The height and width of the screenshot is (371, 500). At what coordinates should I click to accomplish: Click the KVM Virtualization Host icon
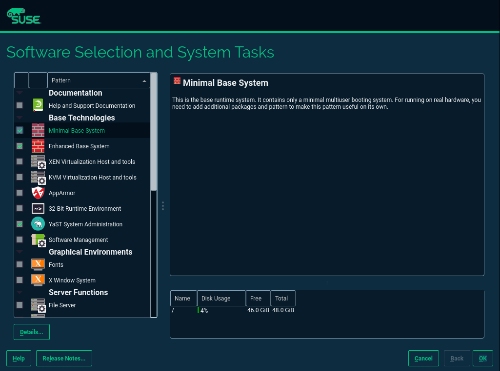coord(38,177)
